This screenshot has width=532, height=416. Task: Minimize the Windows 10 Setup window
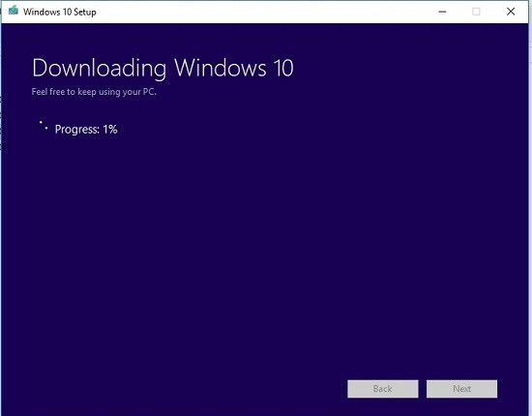[x=442, y=12]
